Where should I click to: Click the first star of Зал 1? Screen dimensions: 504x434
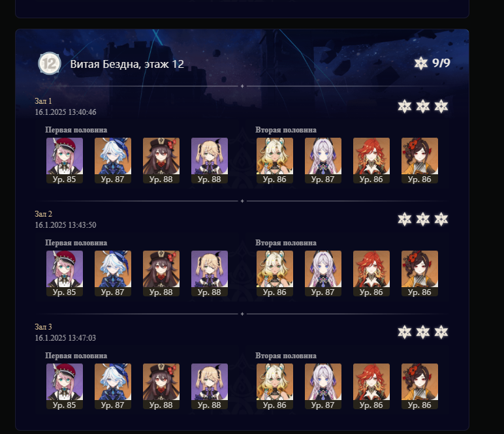404,106
